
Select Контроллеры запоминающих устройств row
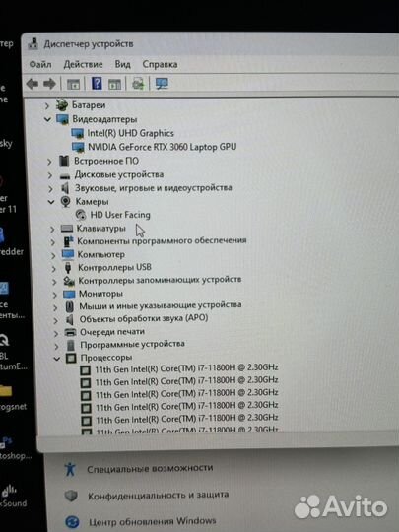[x=160, y=280]
